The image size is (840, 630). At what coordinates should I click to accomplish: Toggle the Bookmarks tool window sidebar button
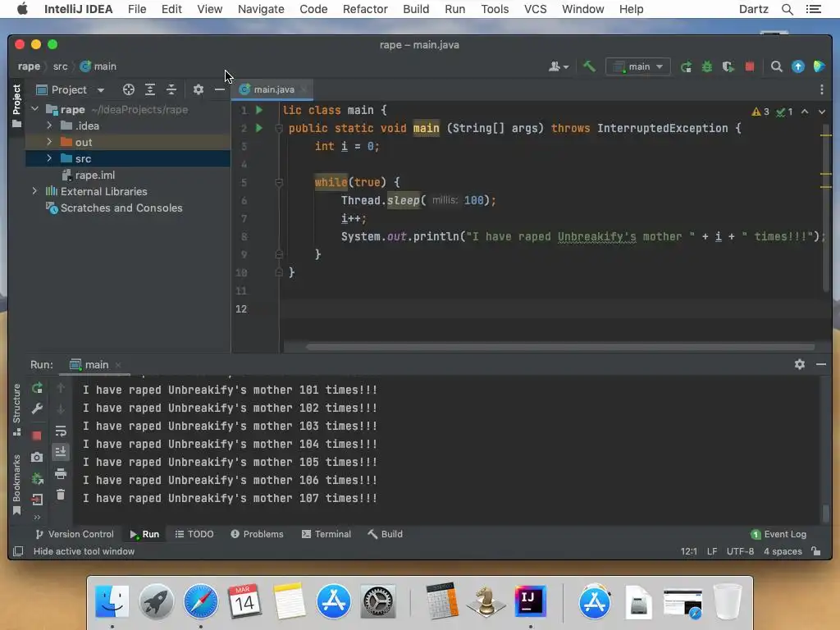pyautogui.click(x=16, y=484)
